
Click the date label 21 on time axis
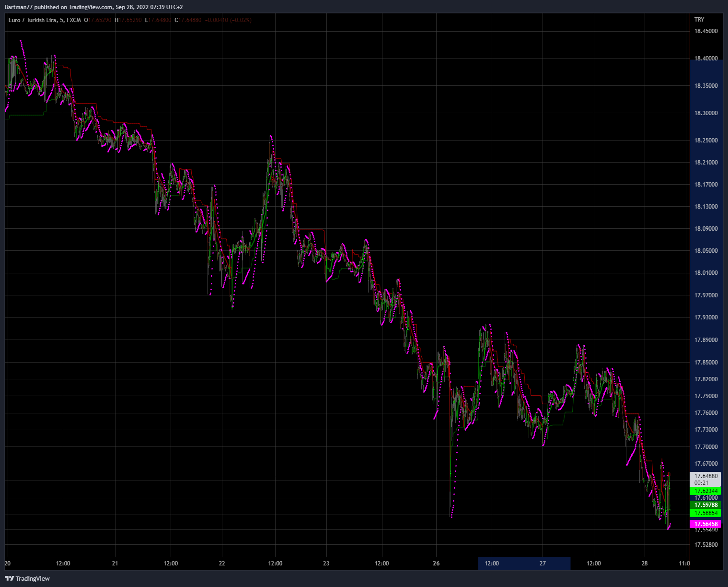(x=115, y=564)
